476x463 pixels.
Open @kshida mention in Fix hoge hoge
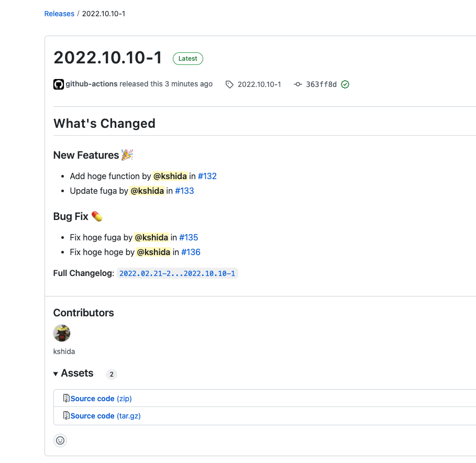tap(153, 252)
